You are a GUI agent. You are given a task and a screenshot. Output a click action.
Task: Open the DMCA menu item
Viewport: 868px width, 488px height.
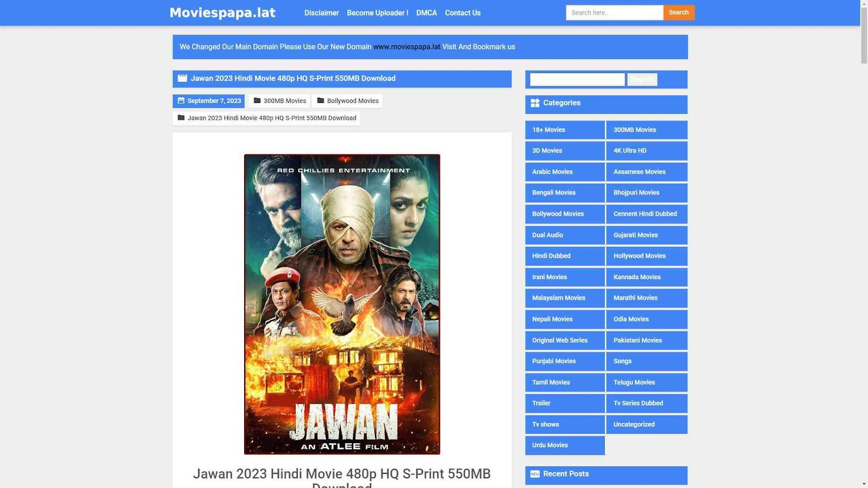tap(426, 12)
